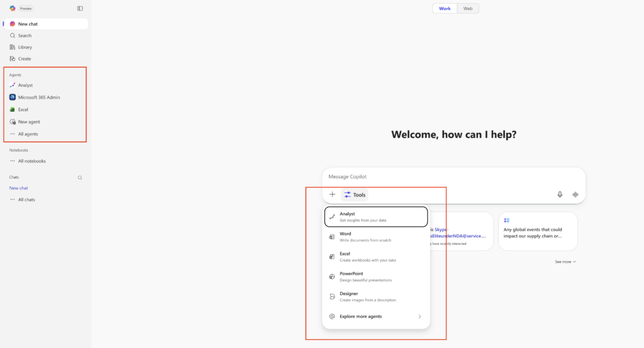Screen dimensions: 644x348
Task: Switch to Web mode
Action: [x=468, y=8]
